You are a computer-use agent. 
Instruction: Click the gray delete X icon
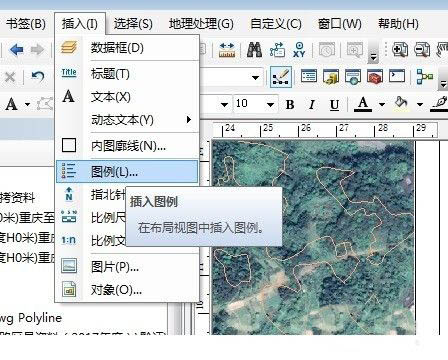point(10,77)
